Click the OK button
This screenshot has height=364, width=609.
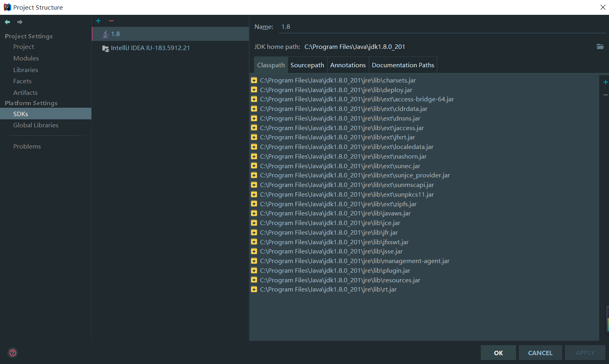[498, 353]
